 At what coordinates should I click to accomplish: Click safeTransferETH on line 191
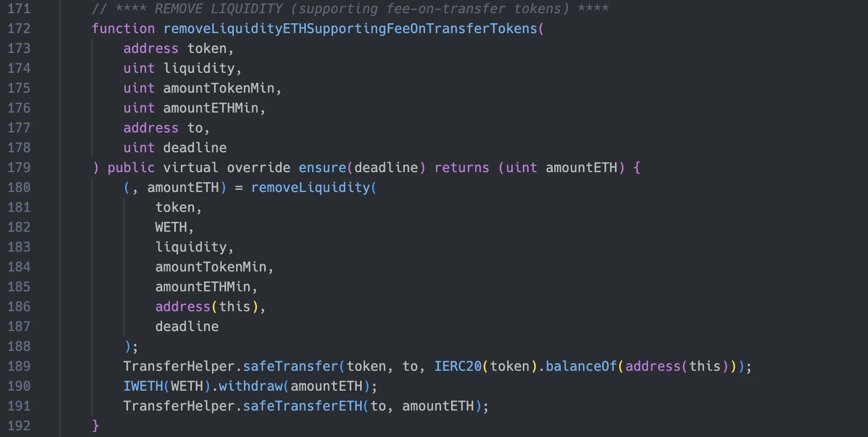302,406
